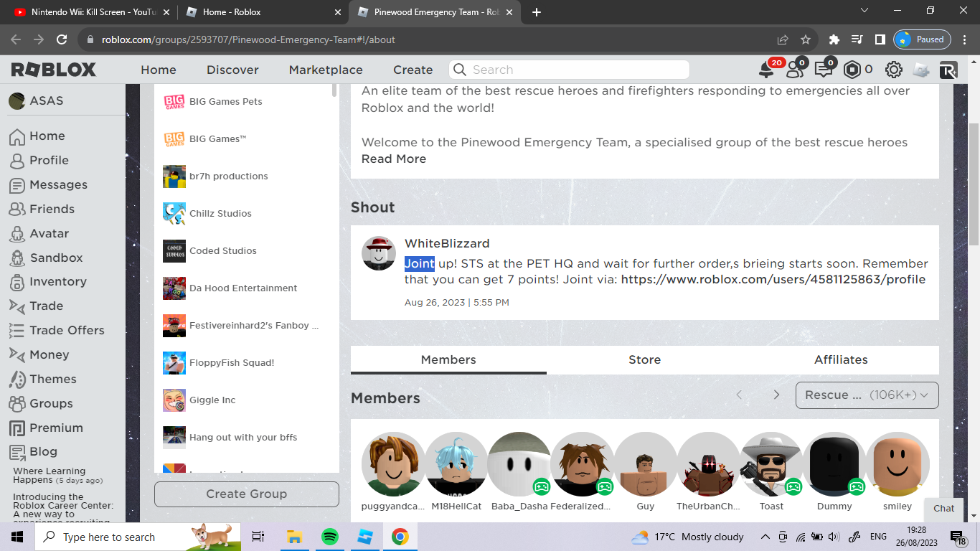Click WhiteBlizzard's shout avatar

[379, 253]
